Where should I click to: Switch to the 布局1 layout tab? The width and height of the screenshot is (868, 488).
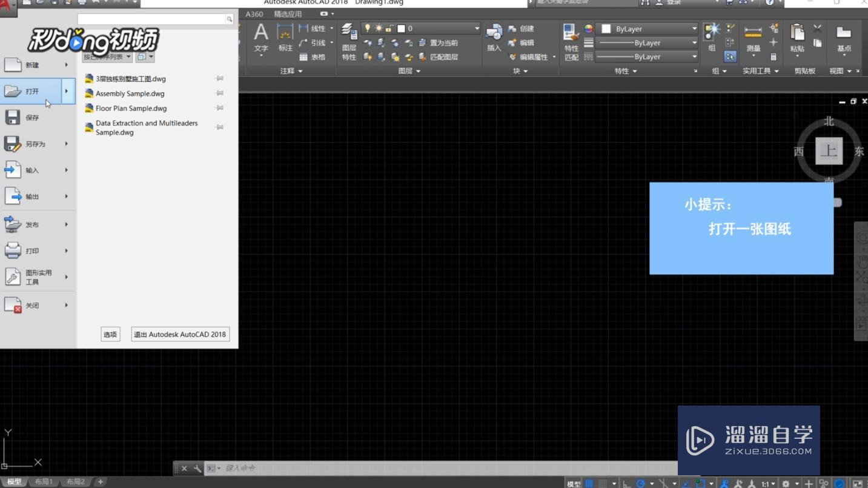click(43, 482)
